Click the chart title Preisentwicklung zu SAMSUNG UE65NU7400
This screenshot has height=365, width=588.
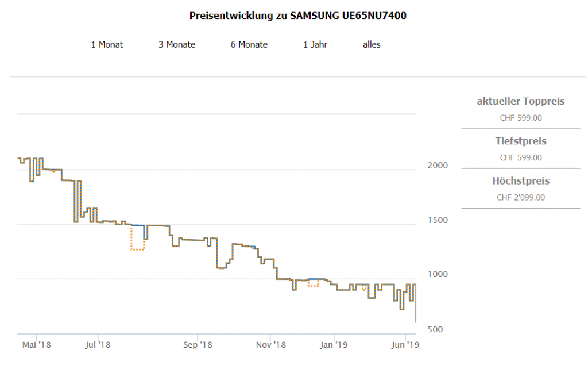tap(298, 16)
